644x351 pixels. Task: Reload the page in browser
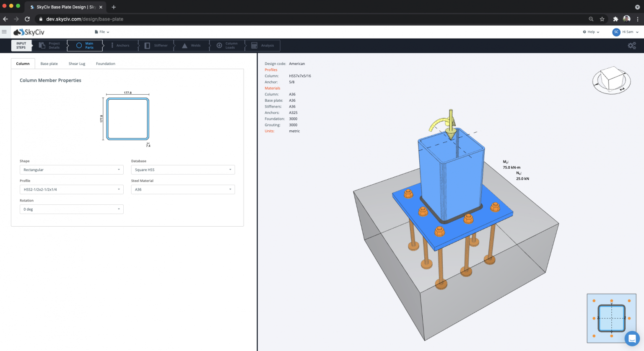27,19
